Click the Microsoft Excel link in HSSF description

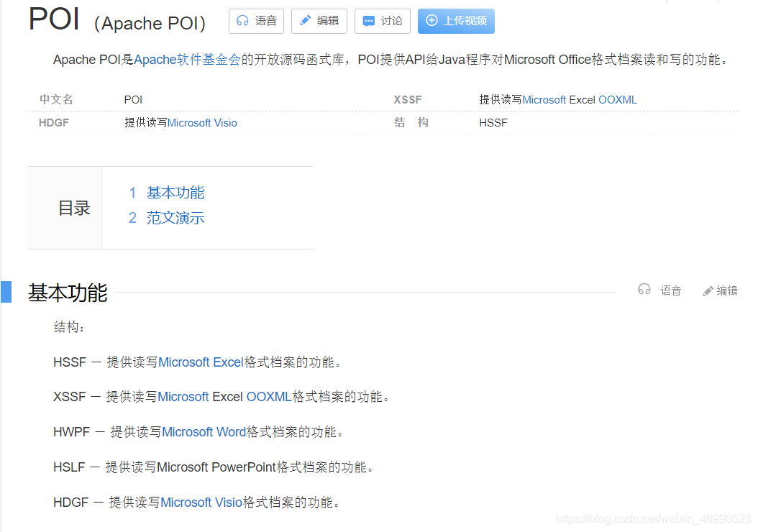click(200, 362)
